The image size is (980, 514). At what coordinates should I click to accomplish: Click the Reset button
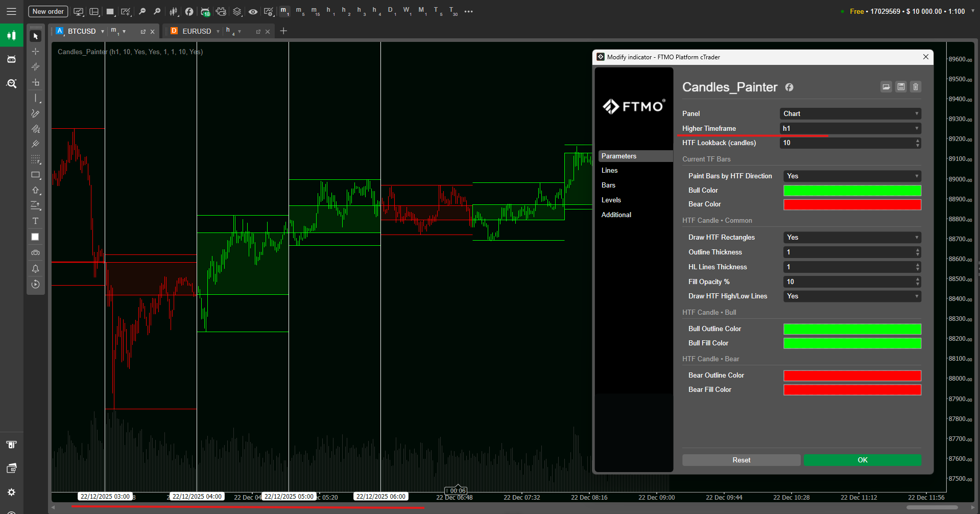[741, 460]
